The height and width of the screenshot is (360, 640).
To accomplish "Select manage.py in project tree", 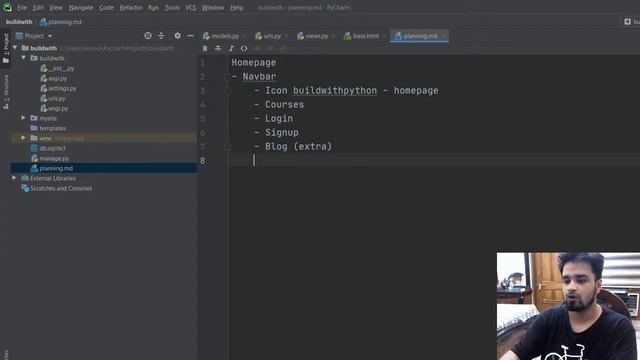I will tap(50, 158).
